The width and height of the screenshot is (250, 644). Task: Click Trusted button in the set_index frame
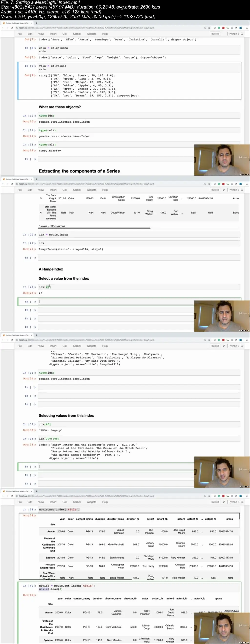[x=215, y=502]
